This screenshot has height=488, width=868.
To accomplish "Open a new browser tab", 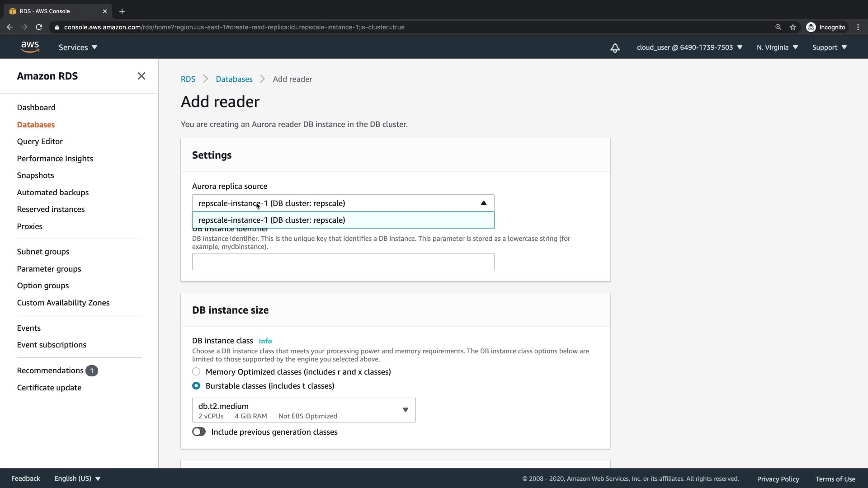I will 122,11.
